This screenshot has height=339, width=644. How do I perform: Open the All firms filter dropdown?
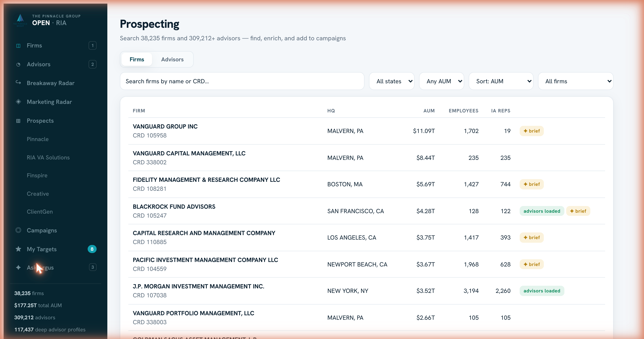[576, 81]
